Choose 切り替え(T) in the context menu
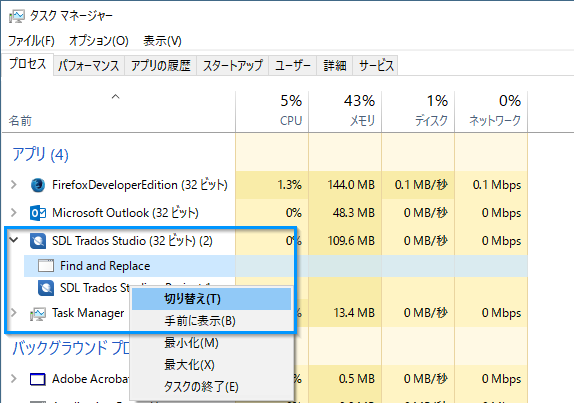Image resolution: width=574 pixels, height=403 pixels. tap(211, 299)
